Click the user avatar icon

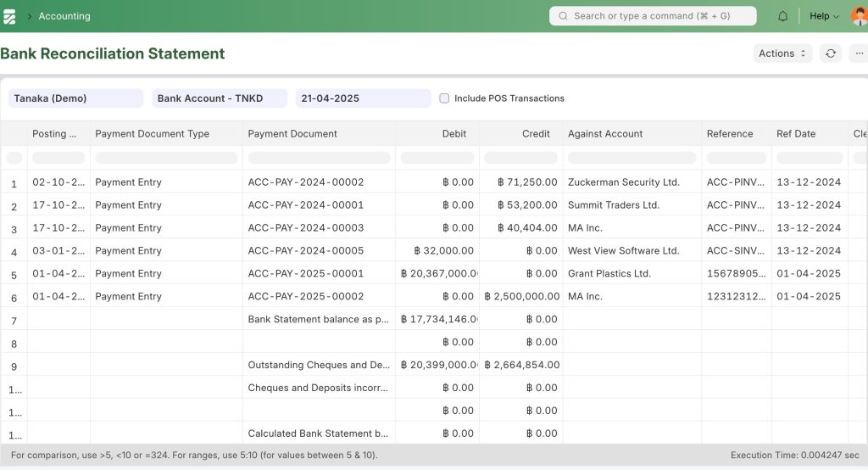[859, 16]
